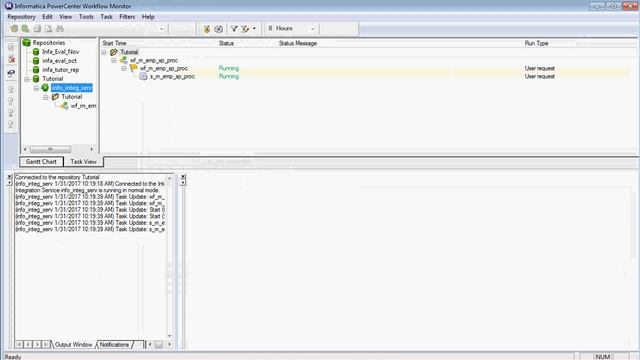Collapse info_integ_serv node
Screen dimensions: 640x360
pos(36,88)
